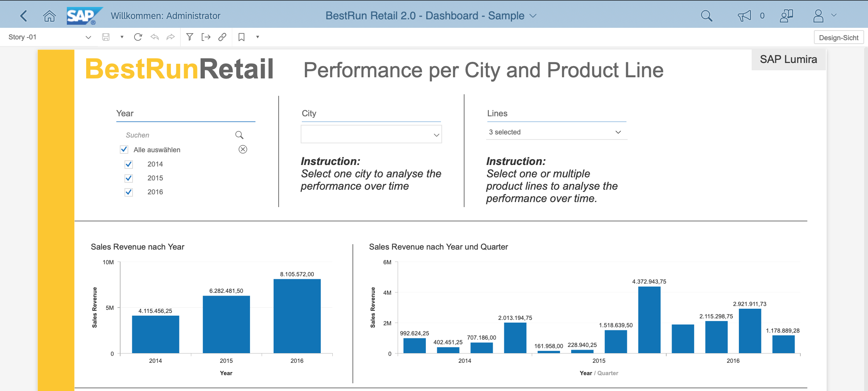The height and width of the screenshot is (391, 868).
Task: Click the export icon
Action: click(206, 37)
